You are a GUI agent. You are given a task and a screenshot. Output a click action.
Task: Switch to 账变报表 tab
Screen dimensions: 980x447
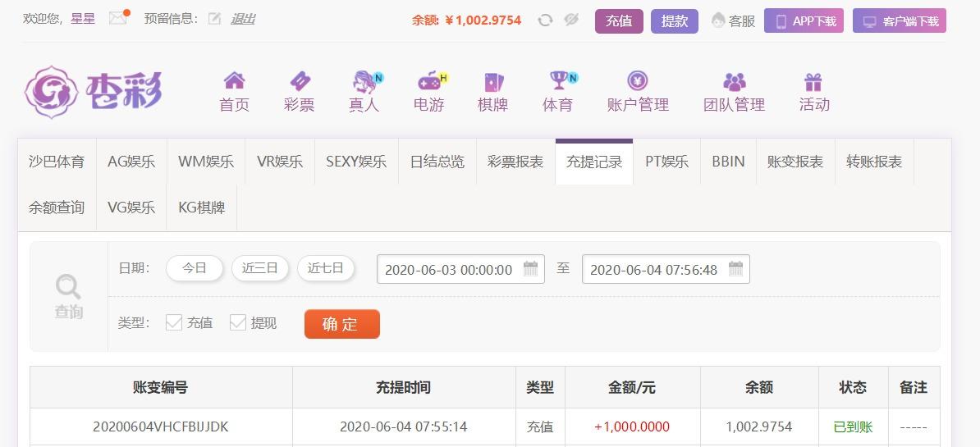pyautogui.click(x=795, y=162)
